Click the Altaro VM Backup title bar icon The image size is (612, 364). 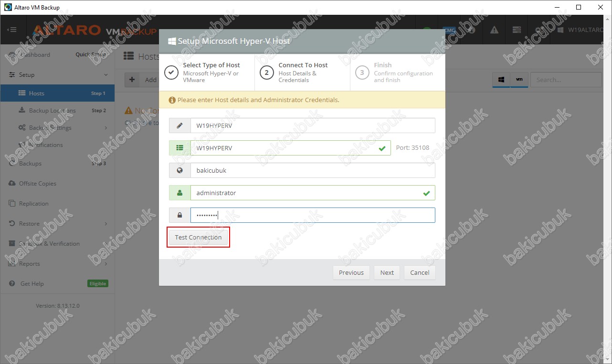pyautogui.click(x=8, y=7)
